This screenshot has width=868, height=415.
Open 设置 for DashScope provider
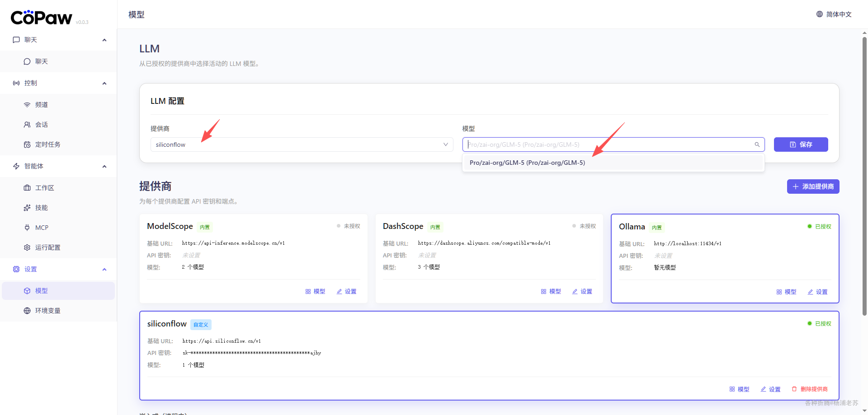[x=582, y=291]
